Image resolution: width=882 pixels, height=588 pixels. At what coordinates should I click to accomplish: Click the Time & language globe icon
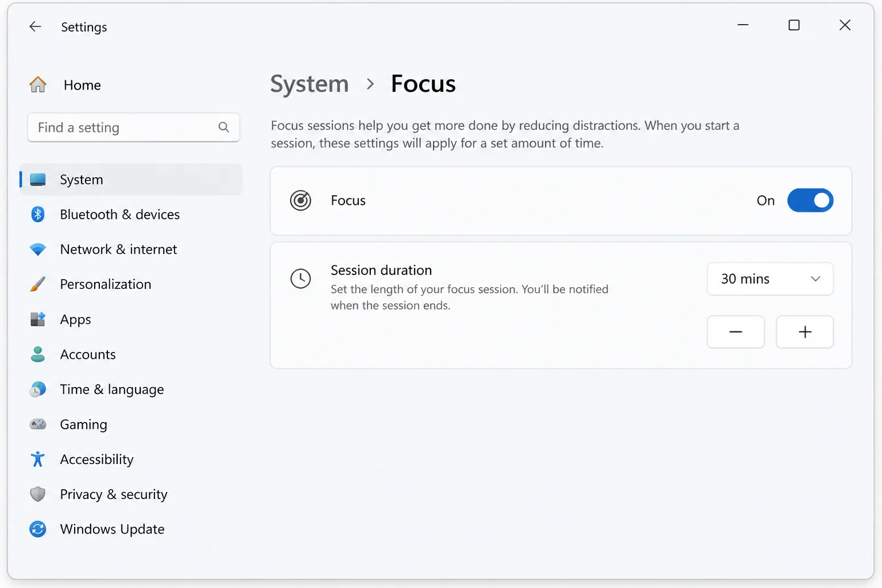[38, 389]
